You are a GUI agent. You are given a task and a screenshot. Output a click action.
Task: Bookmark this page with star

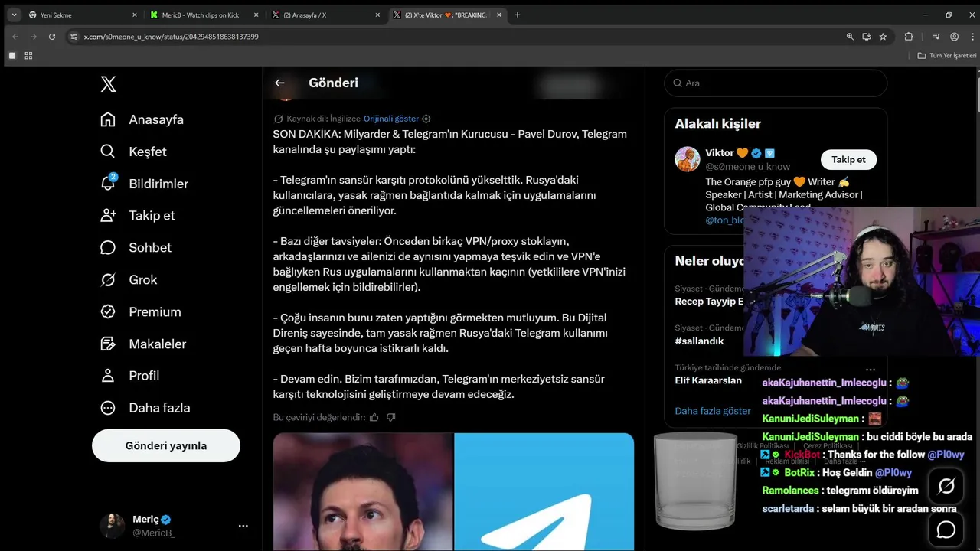883,37
